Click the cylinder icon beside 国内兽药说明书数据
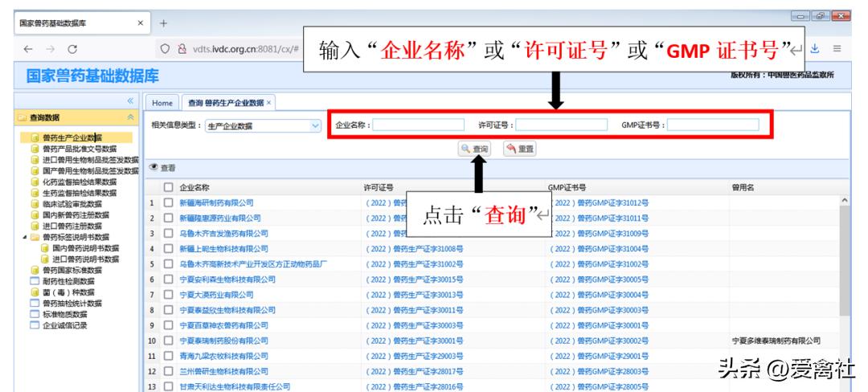This screenshot has height=392, width=868. pyautogui.click(x=45, y=248)
